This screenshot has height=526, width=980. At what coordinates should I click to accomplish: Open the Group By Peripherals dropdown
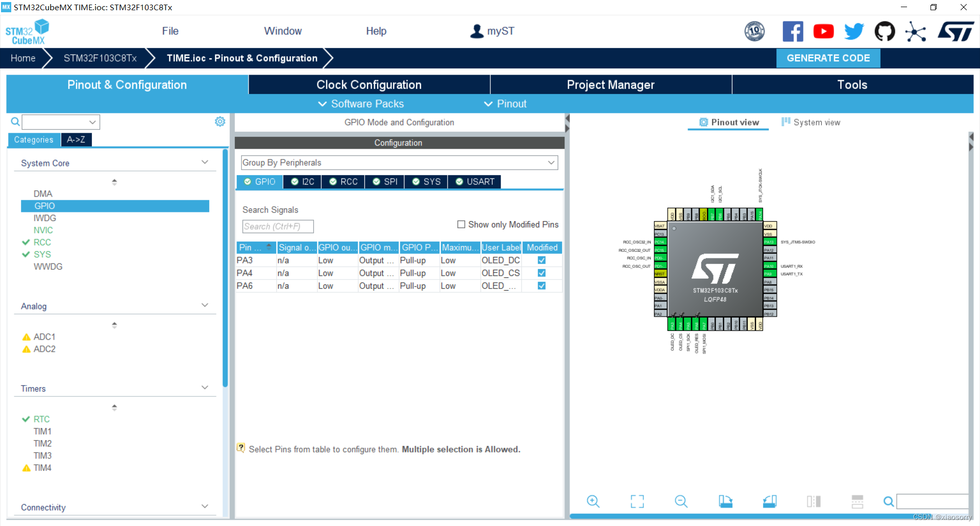pos(399,162)
